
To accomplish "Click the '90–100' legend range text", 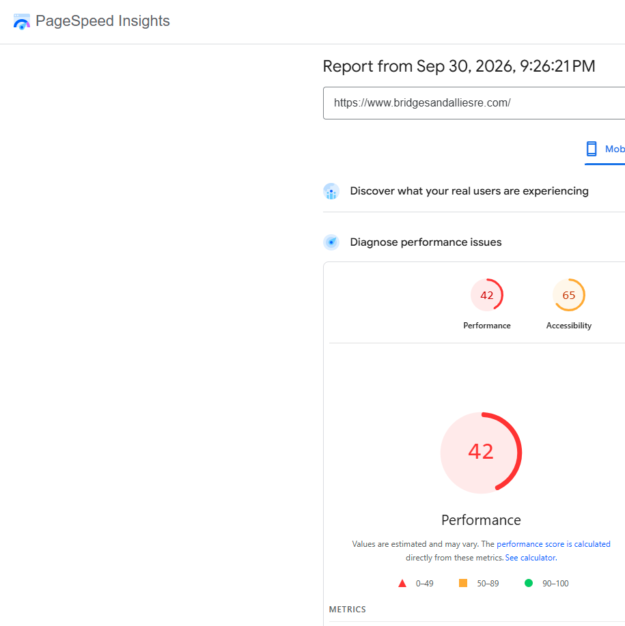I will tap(555, 584).
